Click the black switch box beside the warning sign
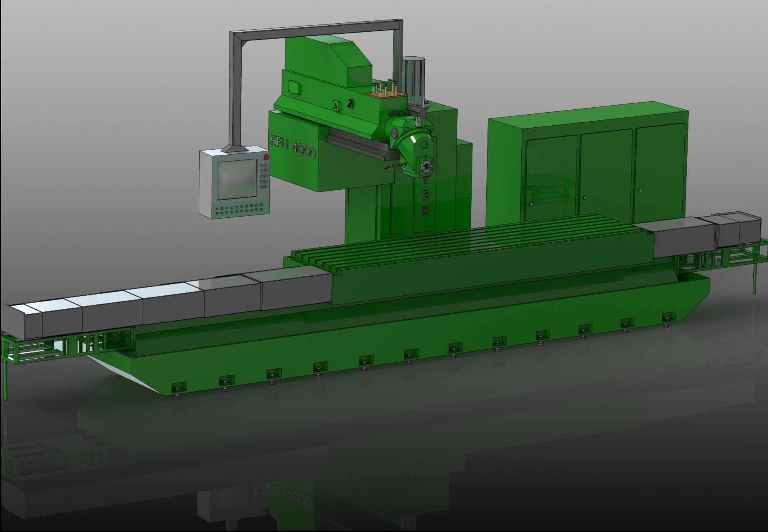Image resolution: width=768 pixels, height=532 pixels. tap(350, 104)
